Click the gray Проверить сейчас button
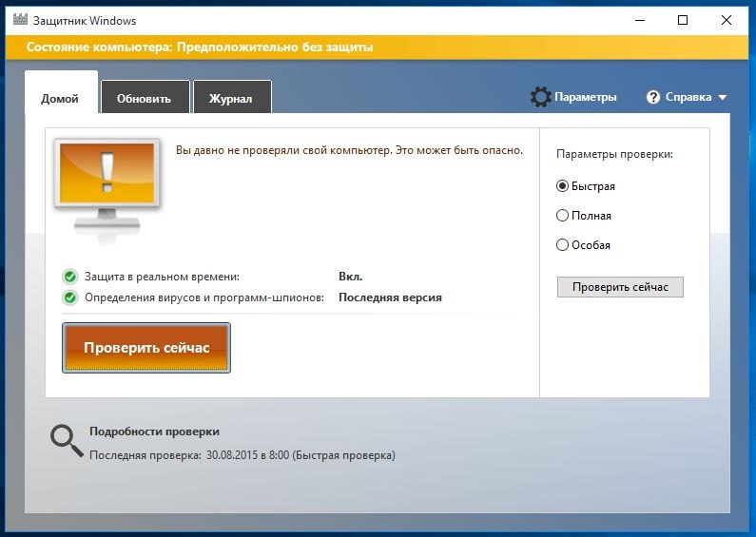The height and width of the screenshot is (537, 756). [x=620, y=287]
